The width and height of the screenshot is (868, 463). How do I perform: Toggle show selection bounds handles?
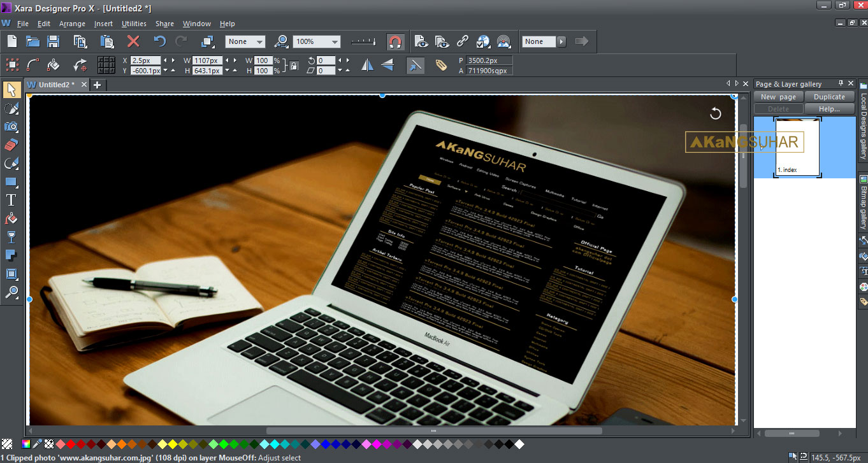point(12,65)
